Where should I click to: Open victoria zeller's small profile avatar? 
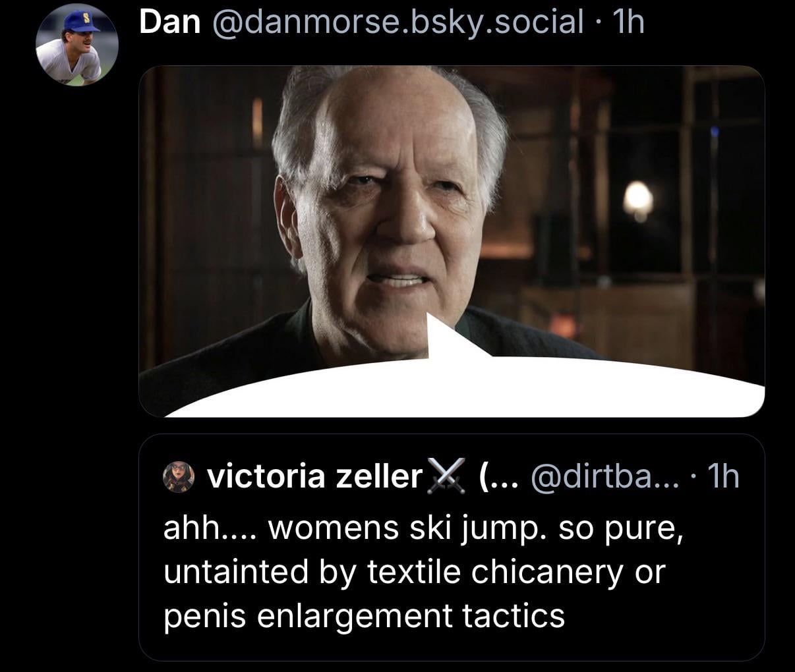tap(179, 476)
